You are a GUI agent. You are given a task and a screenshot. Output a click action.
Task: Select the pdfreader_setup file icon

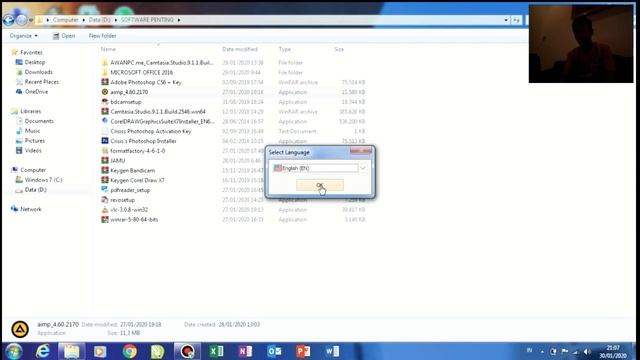click(x=105, y=190)
